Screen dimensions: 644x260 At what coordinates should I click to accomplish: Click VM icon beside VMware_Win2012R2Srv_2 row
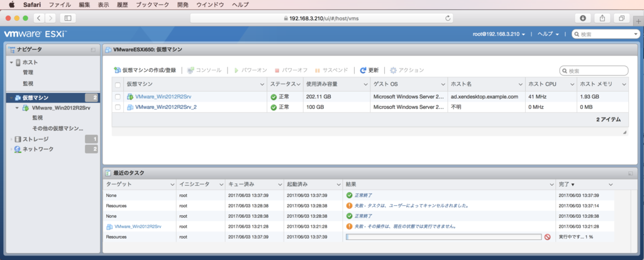click(130, 107)
